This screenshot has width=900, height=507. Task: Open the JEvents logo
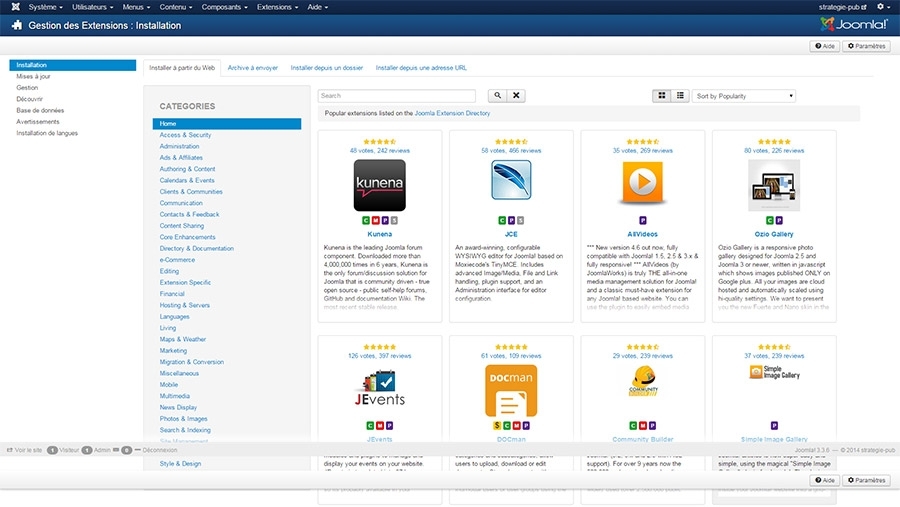pos(379,389)
